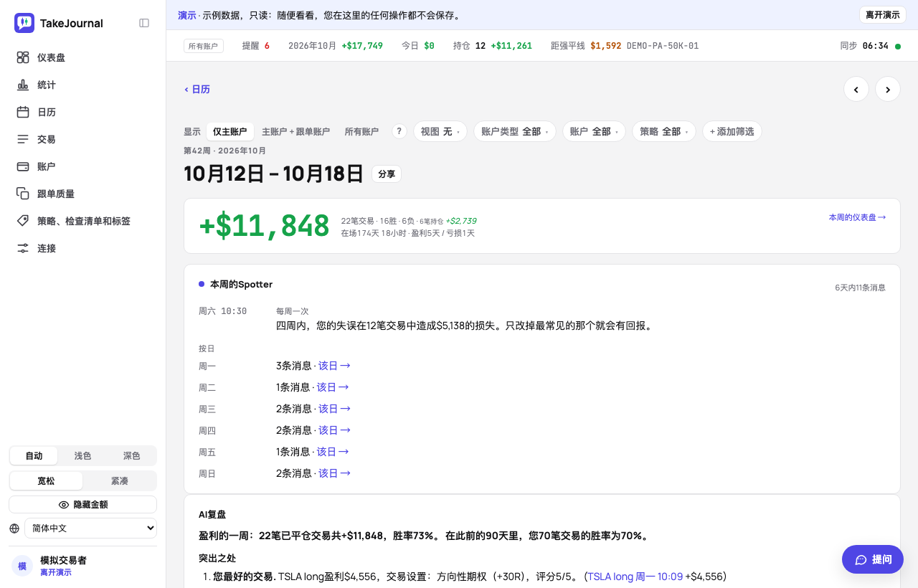The image size is (918, 588).
Task: Open the 视图 无 dropdown
Action: point(440,131)
